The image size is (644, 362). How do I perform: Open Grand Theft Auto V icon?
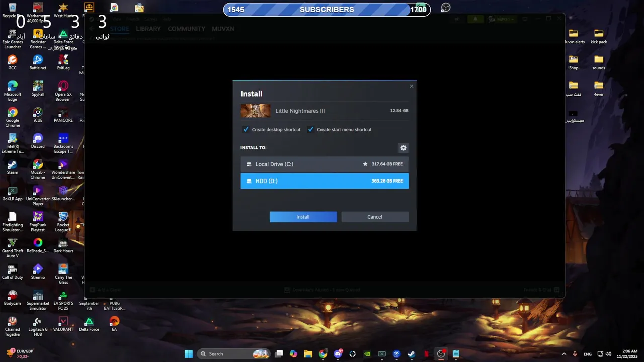point(13,248)
